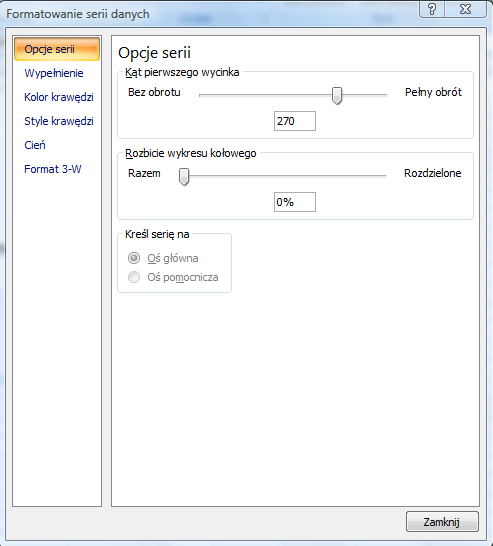Screen dimensions: 493x546
Task: Select the Oś główna radio button
Action: [x=134, y=258]
